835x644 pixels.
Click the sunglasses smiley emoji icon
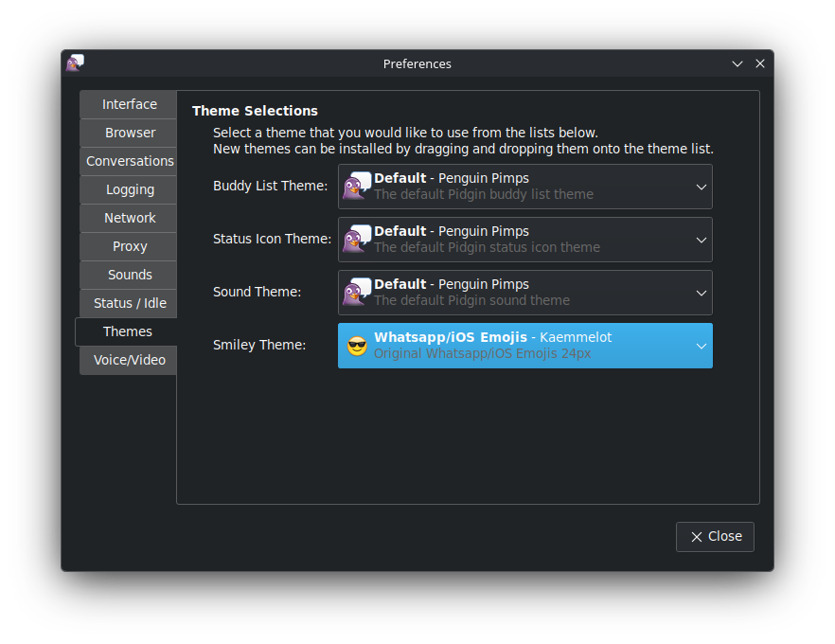pos(357,346)
